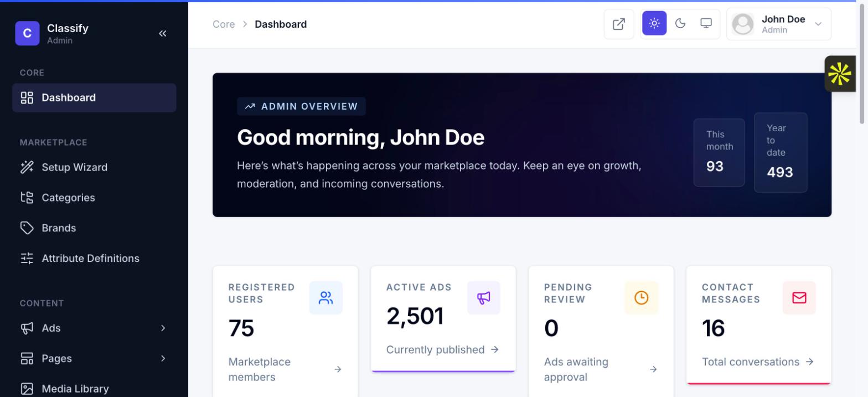Image resolution: width=868 pixels, height=397 pixels.
Task: Follow the Currently published link
Action: [443, 349]
